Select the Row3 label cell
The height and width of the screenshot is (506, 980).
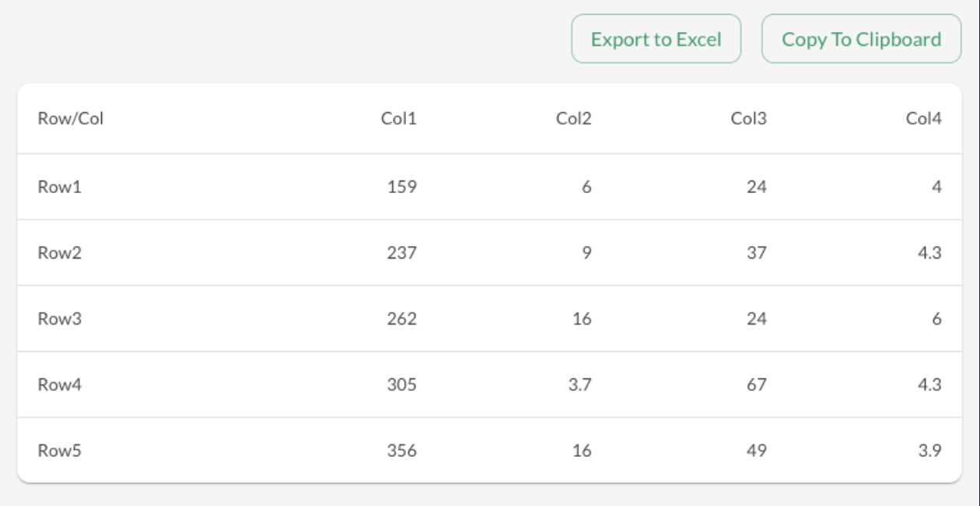pyautogui.click(x=59, y=319)
